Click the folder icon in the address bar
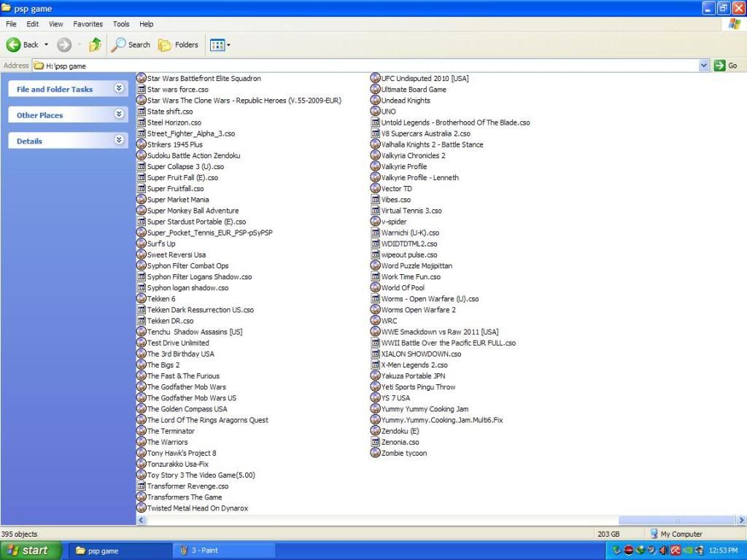This screenshot has width=747, height=560. 39,66
